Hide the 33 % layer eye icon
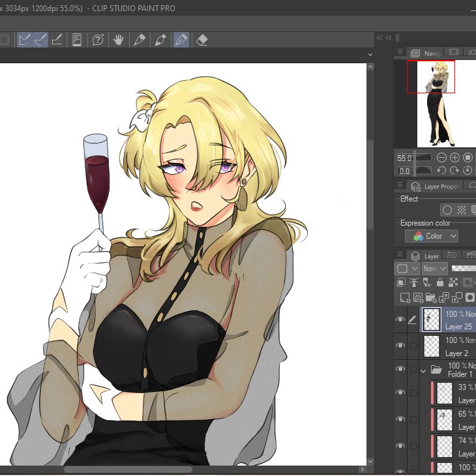 tap(400, 393)
